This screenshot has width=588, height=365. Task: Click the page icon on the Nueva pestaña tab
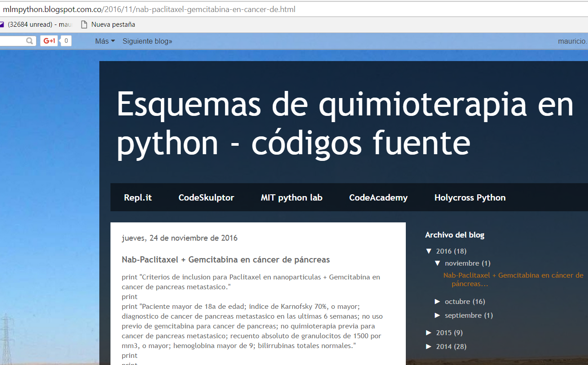click(x=83, y=24)
